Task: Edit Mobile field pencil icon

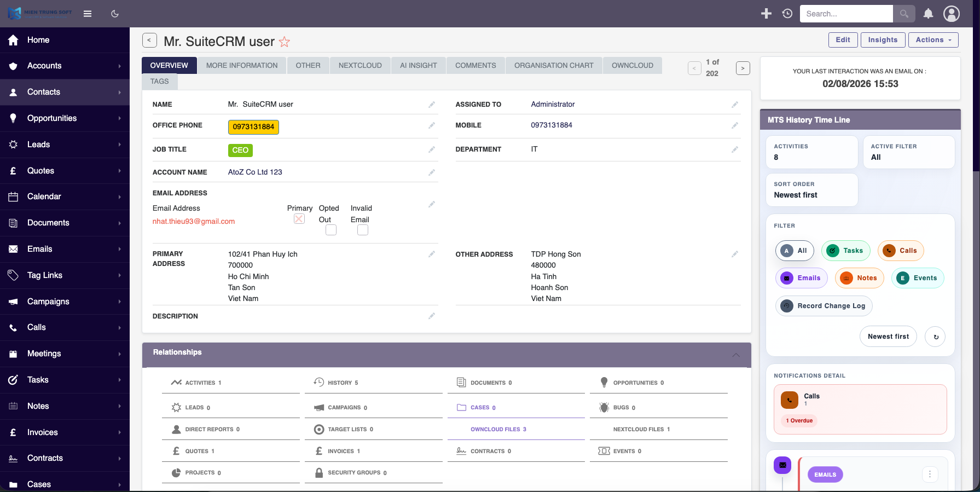Action: (x=735, y=125)
